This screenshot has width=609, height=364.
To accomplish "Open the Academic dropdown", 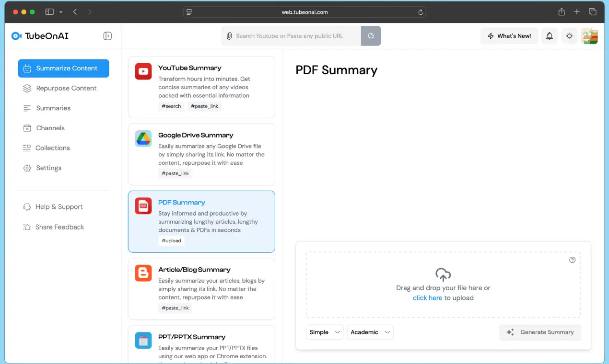I will [x=370, y=332].
